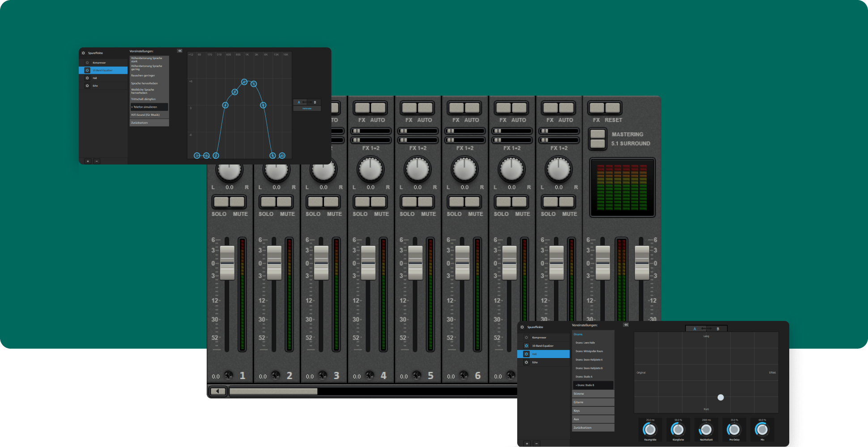Toggle Spureffekte power icon in equalizer panel
The height and width of the screenshot is (447, 868).
(83, 53)
